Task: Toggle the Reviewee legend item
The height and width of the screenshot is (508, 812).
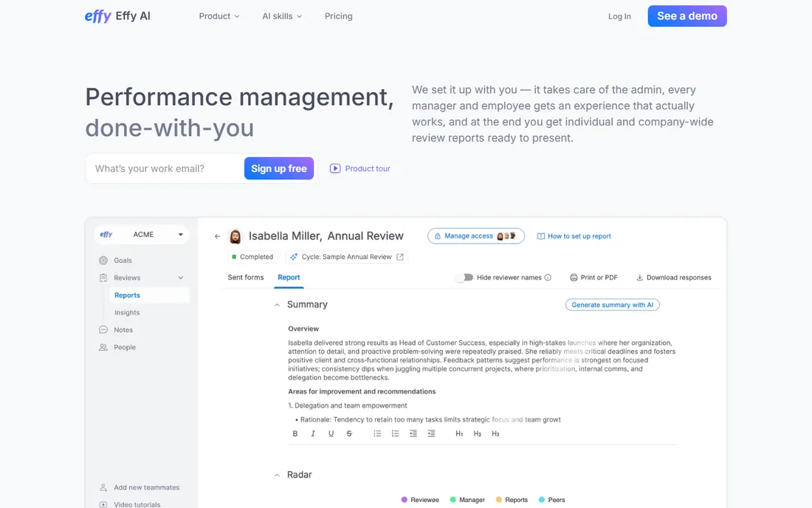Action: point(420,500)
